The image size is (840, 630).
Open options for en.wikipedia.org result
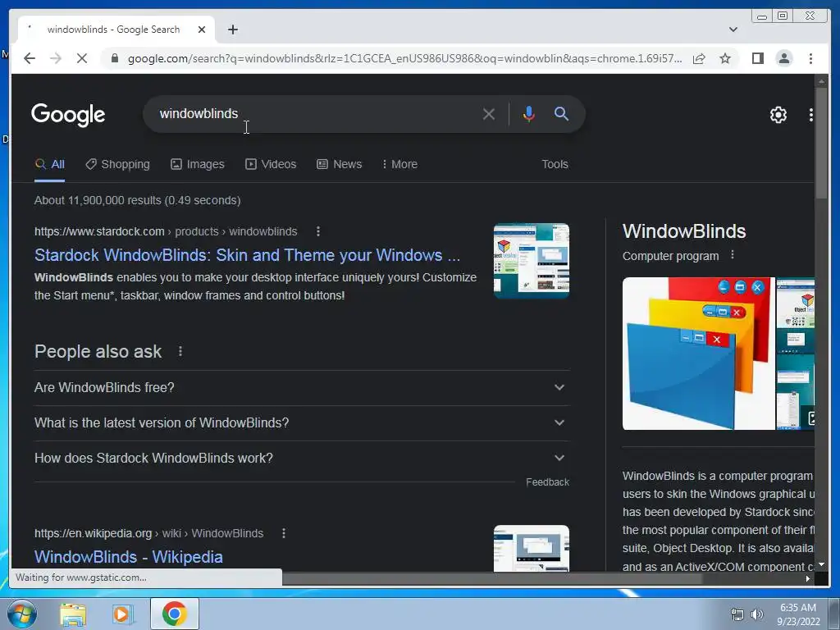pyautogui.click(x=284, y=533)
